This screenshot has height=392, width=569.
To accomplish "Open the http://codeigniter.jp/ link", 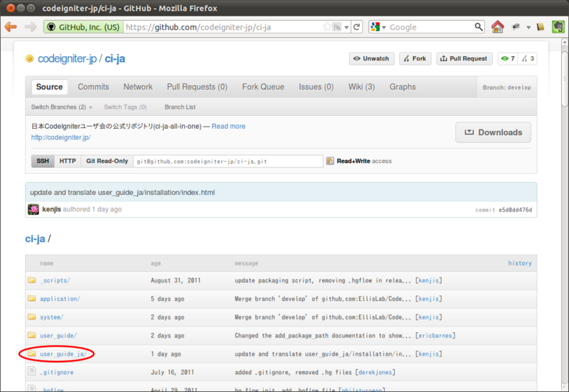I will tap(60, 137).
